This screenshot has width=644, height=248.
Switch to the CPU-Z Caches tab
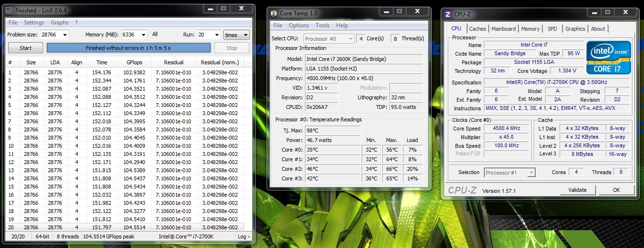(478, 29)
